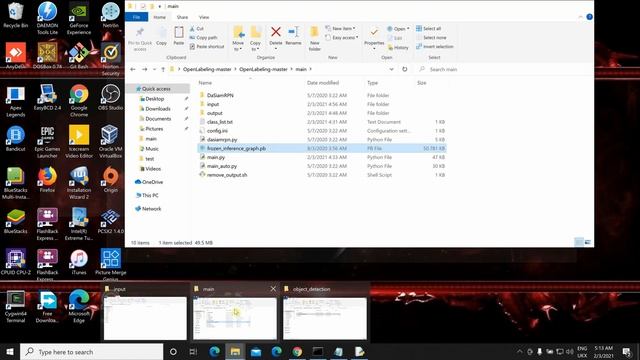Open the Easy access dropdown
This screenshot has height=360, width=640.
click(x=342, y=38)
